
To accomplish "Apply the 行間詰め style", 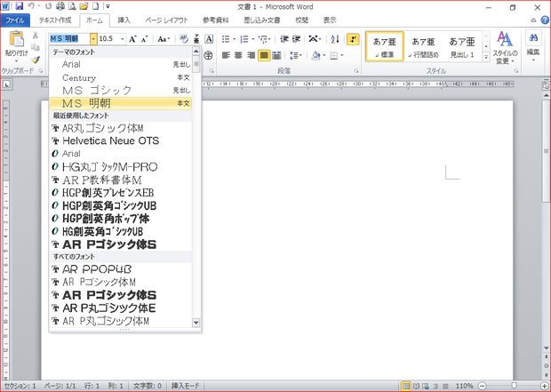I will tap(423, 46).
